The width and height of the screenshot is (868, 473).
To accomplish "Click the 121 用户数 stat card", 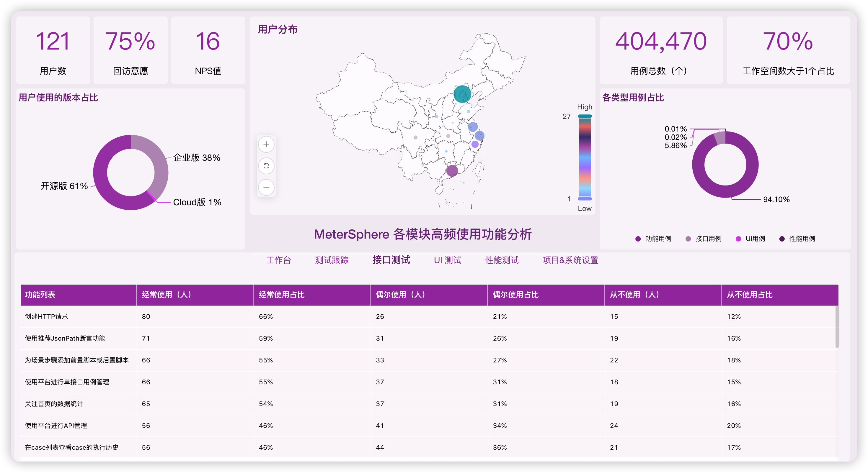I will 53,50.
